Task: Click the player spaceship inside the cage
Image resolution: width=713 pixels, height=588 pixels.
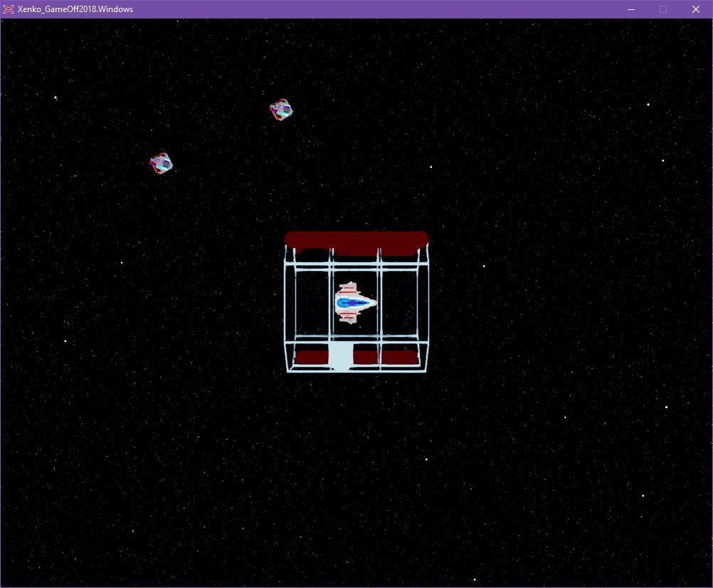Action: pos(355,303)
